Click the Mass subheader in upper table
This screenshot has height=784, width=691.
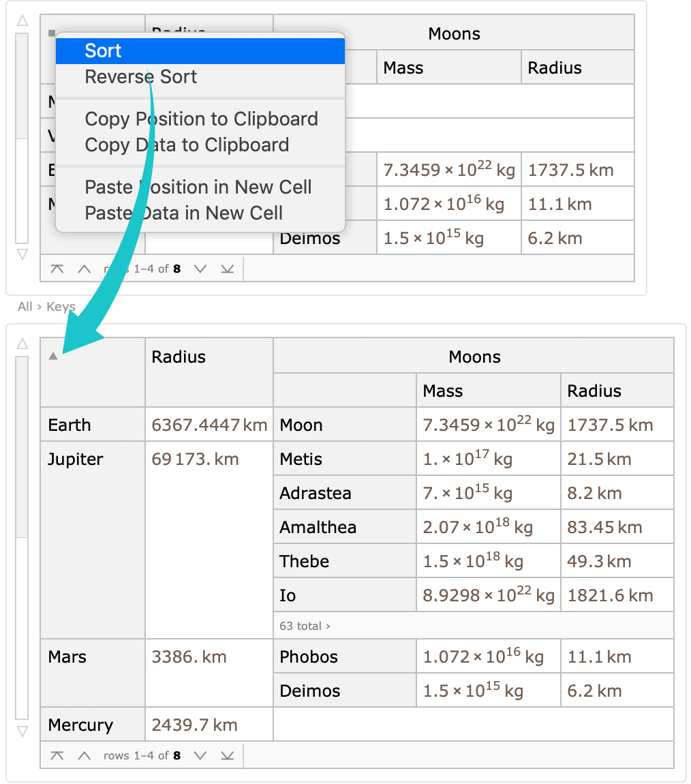448,67
